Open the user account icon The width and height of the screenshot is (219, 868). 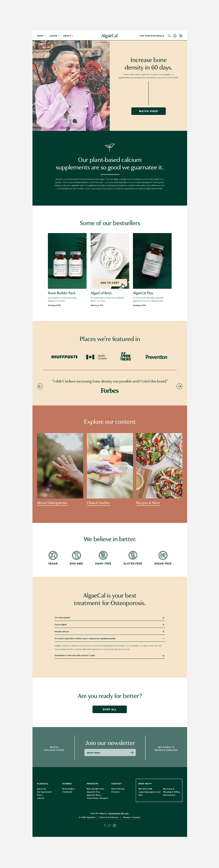(175, 36)
